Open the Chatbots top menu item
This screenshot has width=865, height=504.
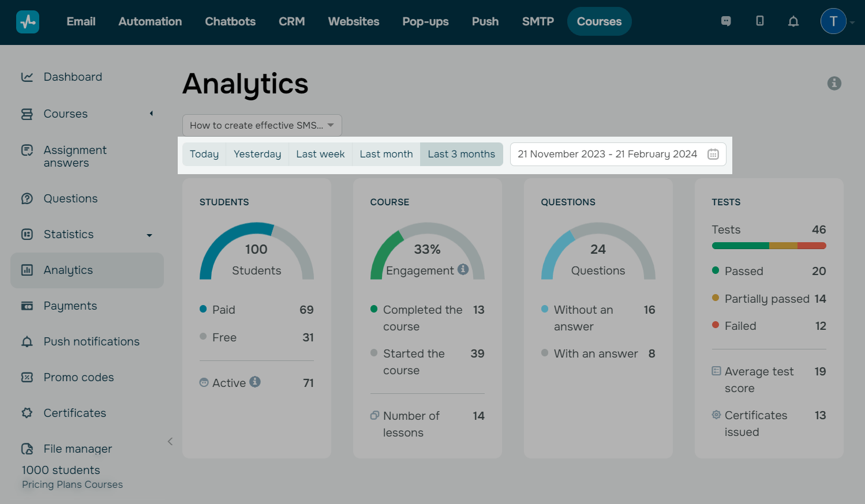pos(230,21)
